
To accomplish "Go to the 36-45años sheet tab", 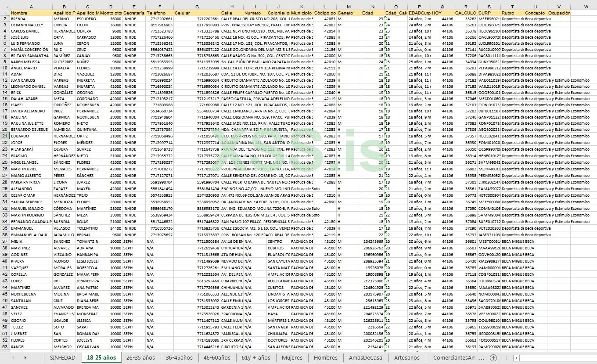I will click(179, 358).
